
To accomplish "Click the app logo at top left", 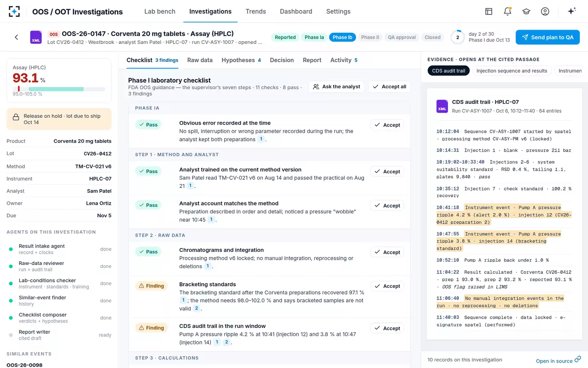I will [14, 11].
